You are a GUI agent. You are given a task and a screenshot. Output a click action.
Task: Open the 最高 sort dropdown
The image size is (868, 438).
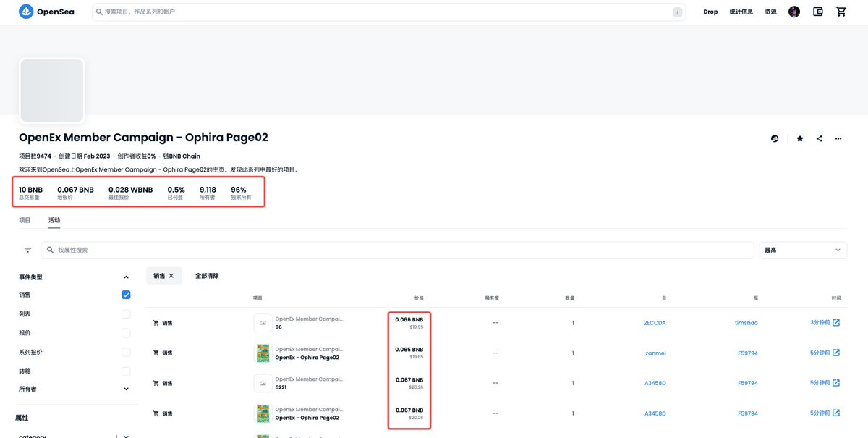(803, 250)
